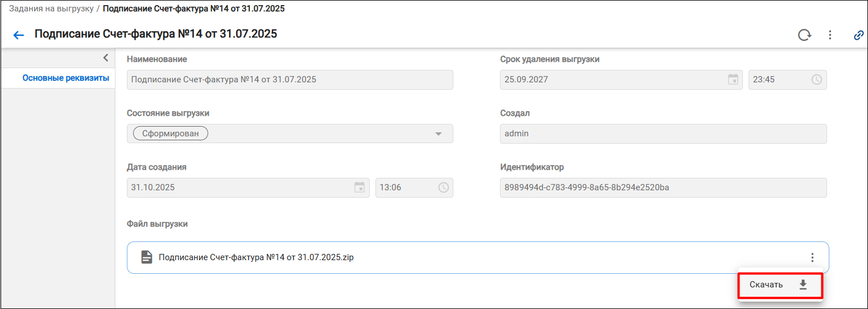Collapse the left sidebar panel
The image size is (868, 309).
tap(105, 57)
